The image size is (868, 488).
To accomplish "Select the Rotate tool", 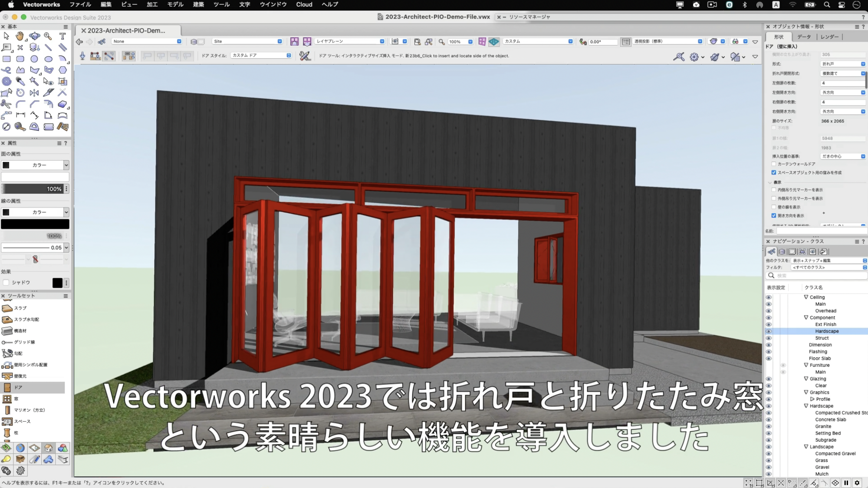I will (x=20, y=92).
